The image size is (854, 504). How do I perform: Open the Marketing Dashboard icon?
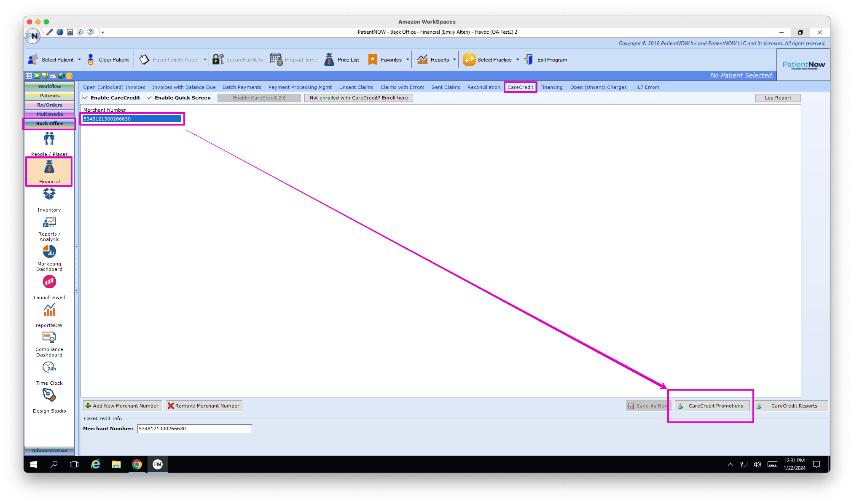(x=49, y=252)
